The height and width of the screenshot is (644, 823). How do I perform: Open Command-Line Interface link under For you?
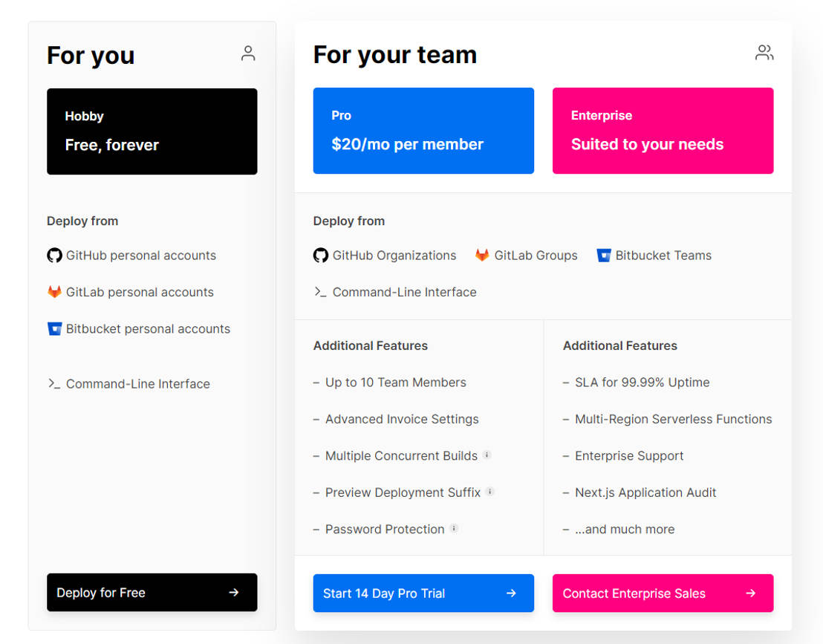137,384
